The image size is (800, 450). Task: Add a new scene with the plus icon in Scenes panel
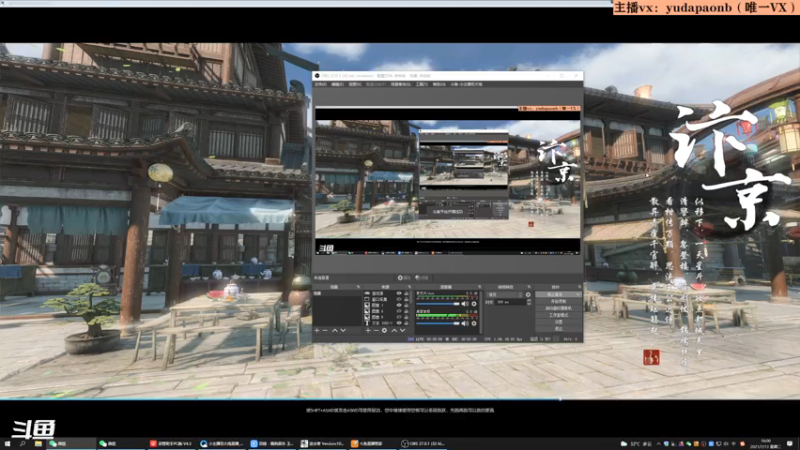[x=317, y=331]
